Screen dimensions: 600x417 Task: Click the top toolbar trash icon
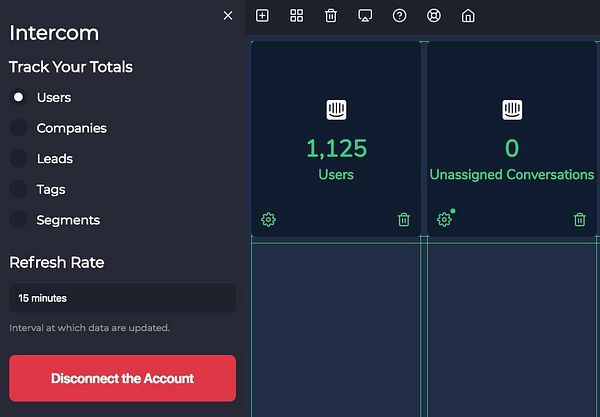pos(331,16)
